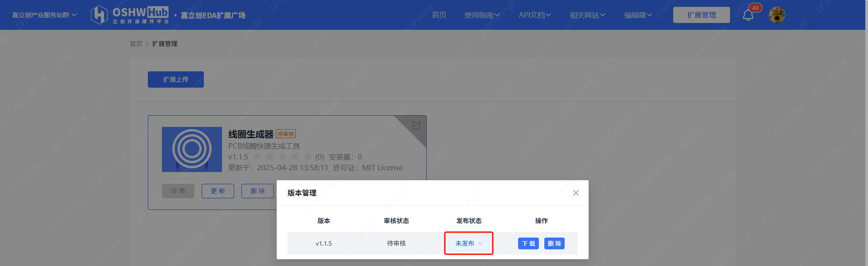Viewport: 868px width, 266px height.
Task: Expand the 使用指南 menu
Action: click(481, 15)
